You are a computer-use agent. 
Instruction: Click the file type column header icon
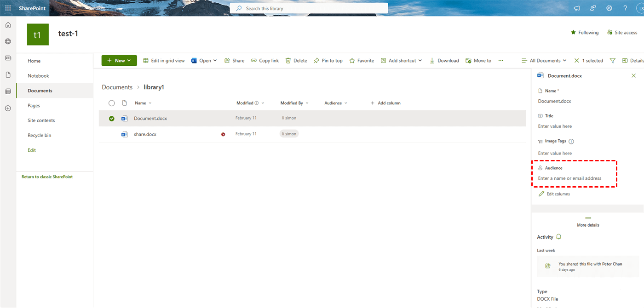point(124,103)
